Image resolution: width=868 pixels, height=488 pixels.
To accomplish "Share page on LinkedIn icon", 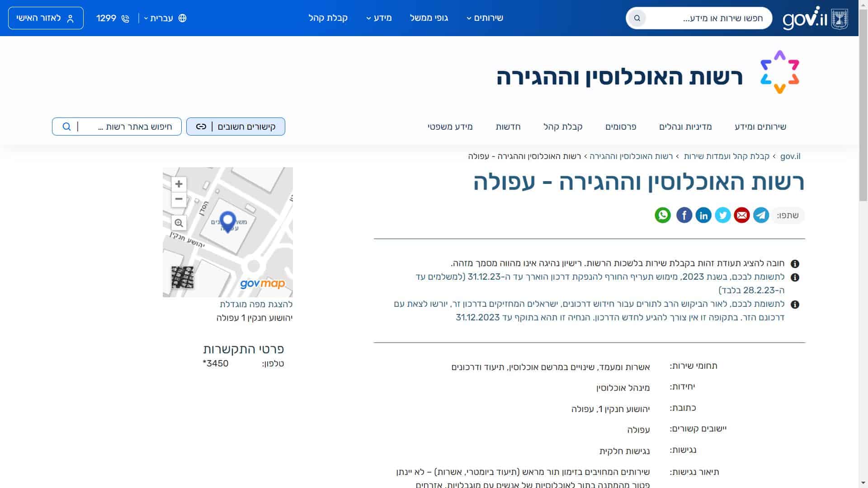I will [x=703, y=215].
